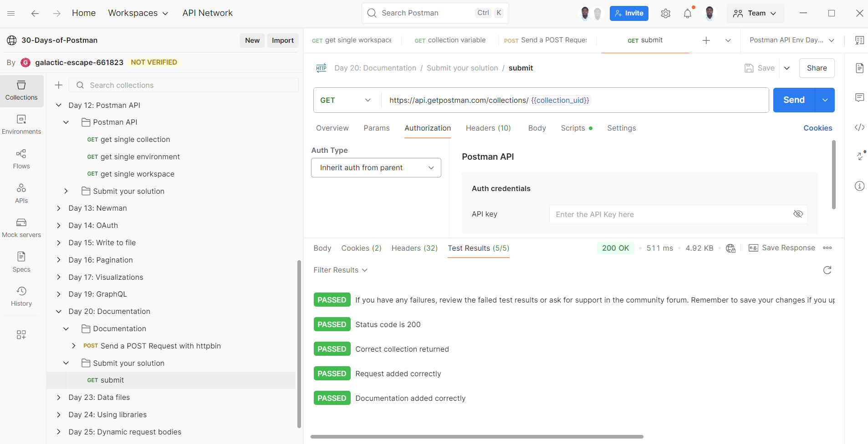Open the request Settings tab
Screen dimensions: 868x444
[621, 128]
